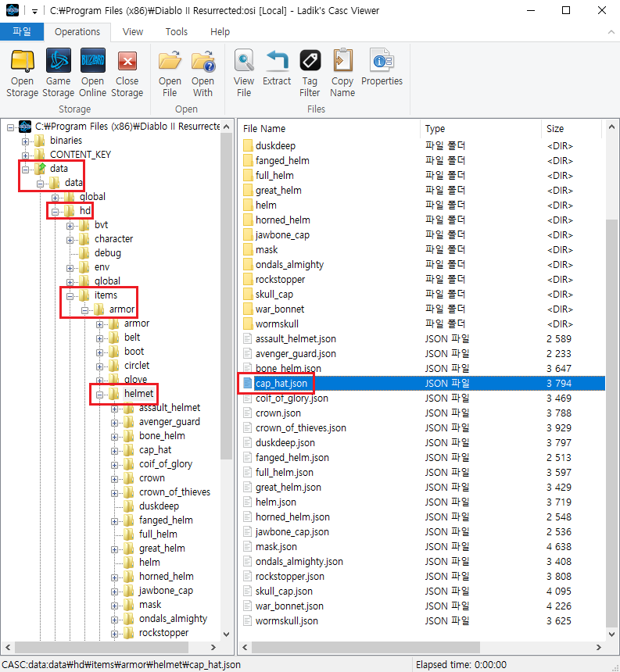Open the 파일 menu tab
620x672 pixels.
tap(22, 32)
